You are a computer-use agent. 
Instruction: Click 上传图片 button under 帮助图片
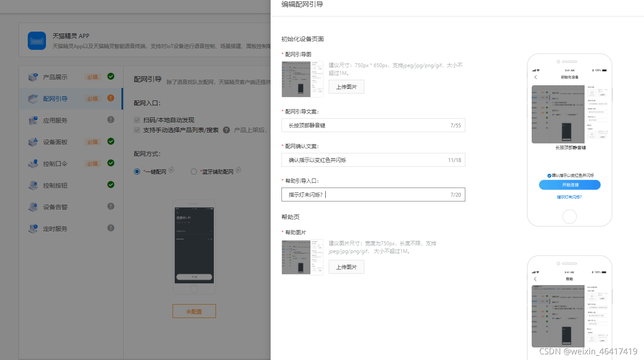pyautogui.click(x=347, y=267)
